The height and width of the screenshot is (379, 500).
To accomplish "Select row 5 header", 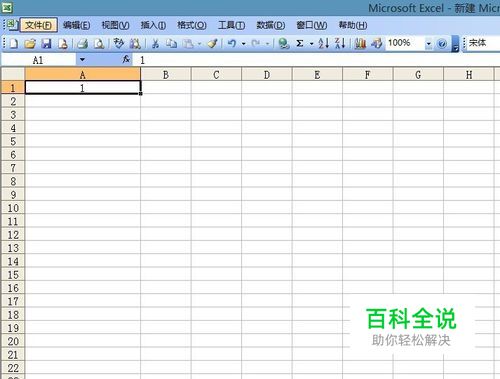I will click(x=13, y=141).
